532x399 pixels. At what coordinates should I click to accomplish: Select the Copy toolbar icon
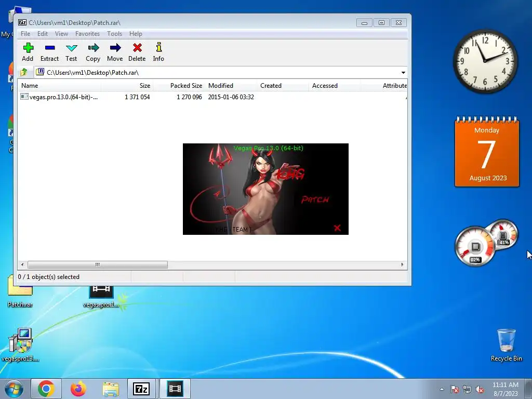coord(93,52)
